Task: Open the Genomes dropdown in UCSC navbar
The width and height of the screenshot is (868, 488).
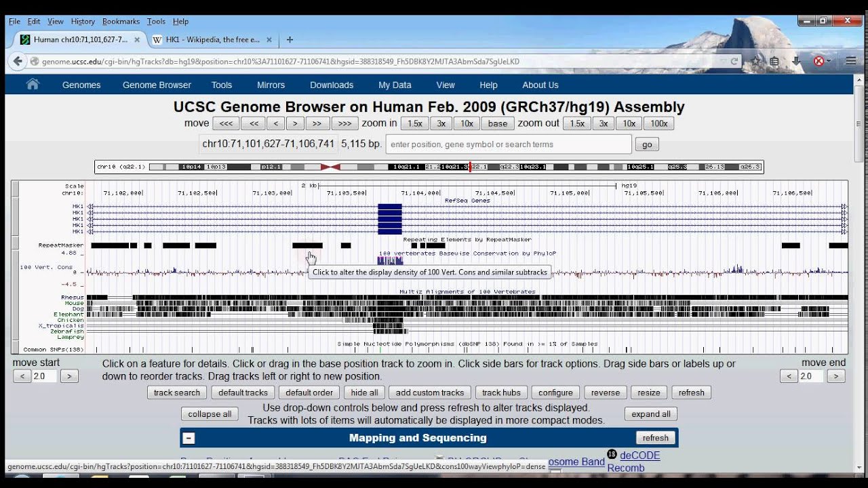Action: [81, 85]
